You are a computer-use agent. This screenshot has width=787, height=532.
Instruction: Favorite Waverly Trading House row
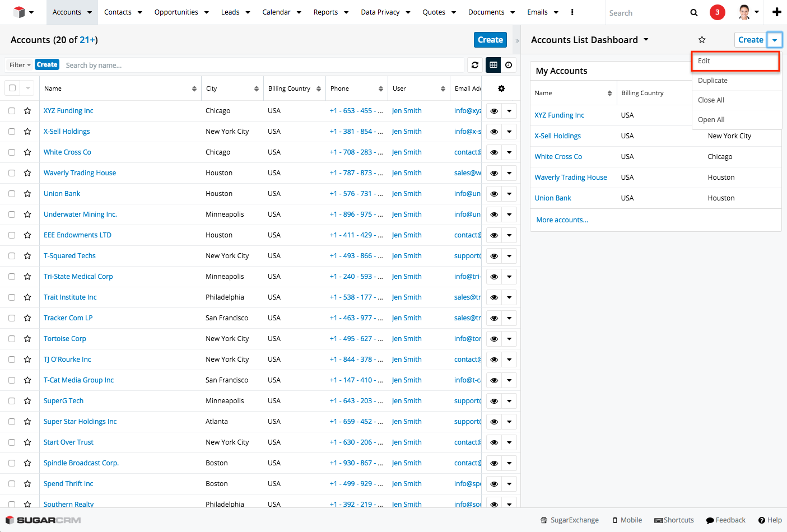pos(27,173)
